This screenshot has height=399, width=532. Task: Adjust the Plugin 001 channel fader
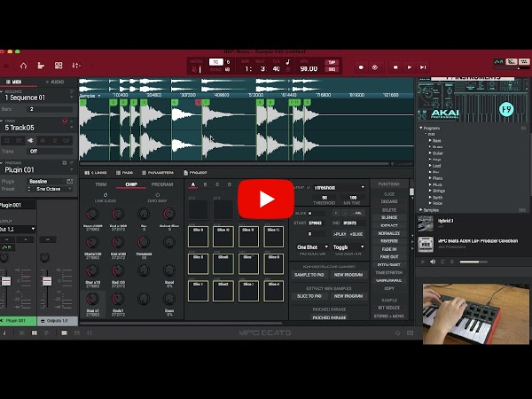tap(6, 281)
